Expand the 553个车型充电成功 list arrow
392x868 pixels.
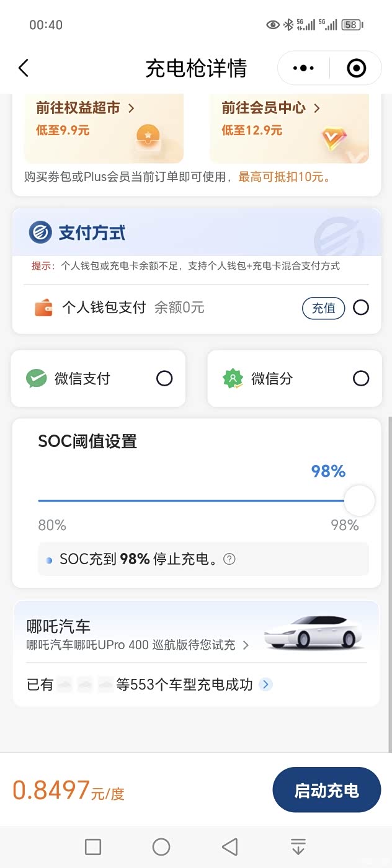tap(265, 684)
